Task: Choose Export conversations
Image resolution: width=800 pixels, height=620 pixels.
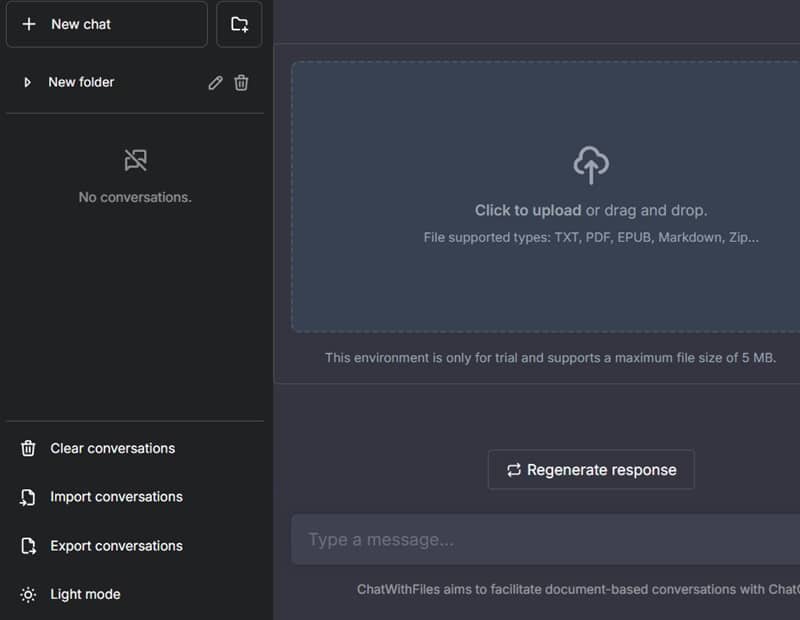Action: click(x=135, y=546)
